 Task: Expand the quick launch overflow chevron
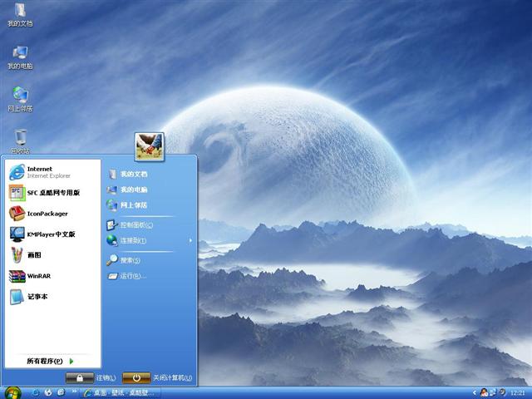click(72, 392)
